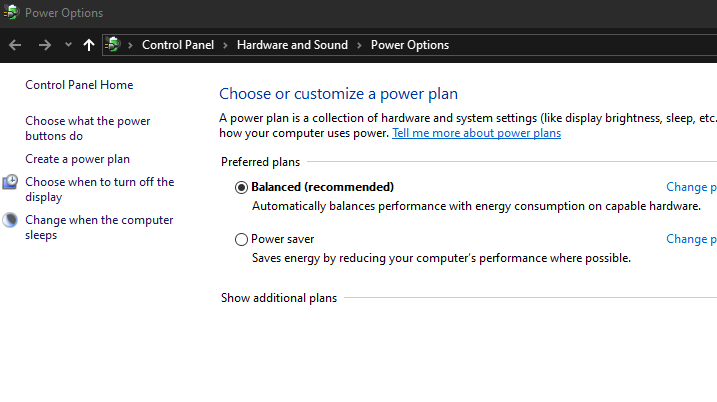Click the display turn-off clock monitor icon
Image resolution: width=717 pixels, height=402 pixels.
[10, 182]
